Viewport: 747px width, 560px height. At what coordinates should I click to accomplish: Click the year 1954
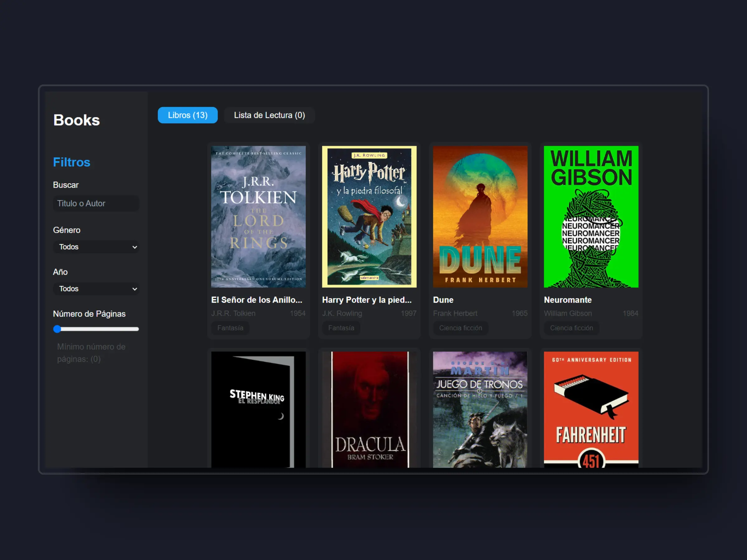pos(298,313)
